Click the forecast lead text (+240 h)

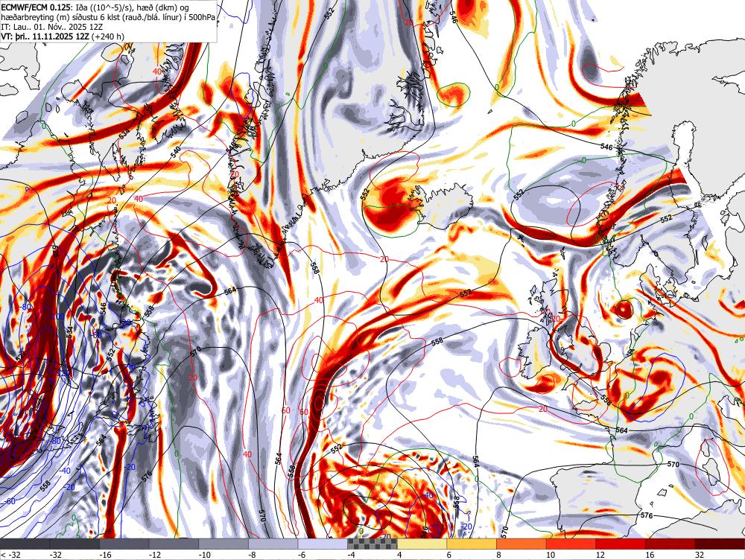pos(108,36)
